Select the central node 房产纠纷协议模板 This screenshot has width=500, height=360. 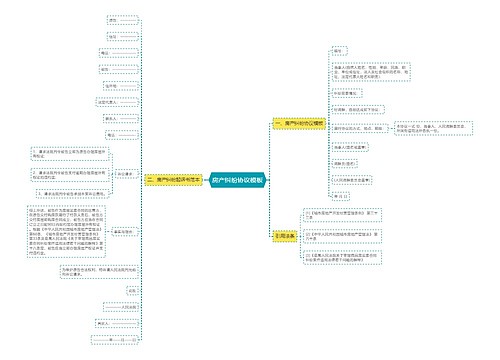click(x=238, y=180)
